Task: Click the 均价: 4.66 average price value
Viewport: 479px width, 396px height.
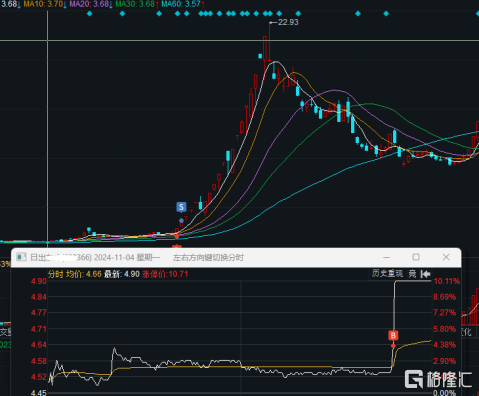Action: 84,274
